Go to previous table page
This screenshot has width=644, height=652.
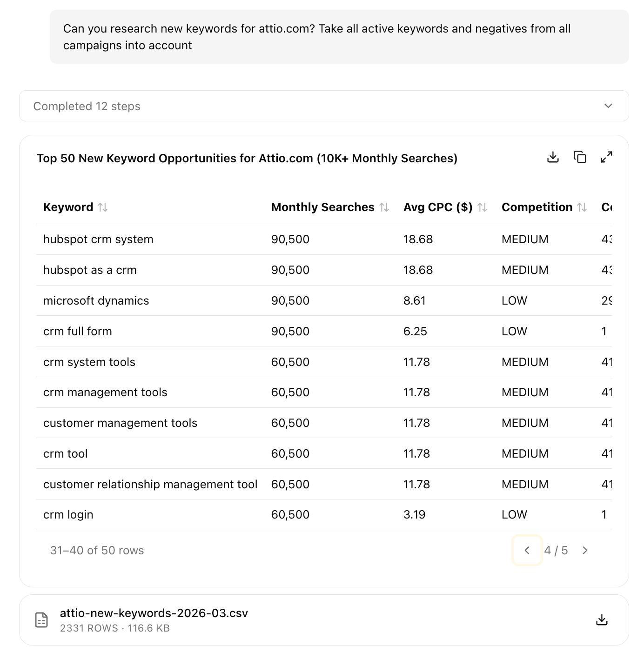(x=527, y=551)
